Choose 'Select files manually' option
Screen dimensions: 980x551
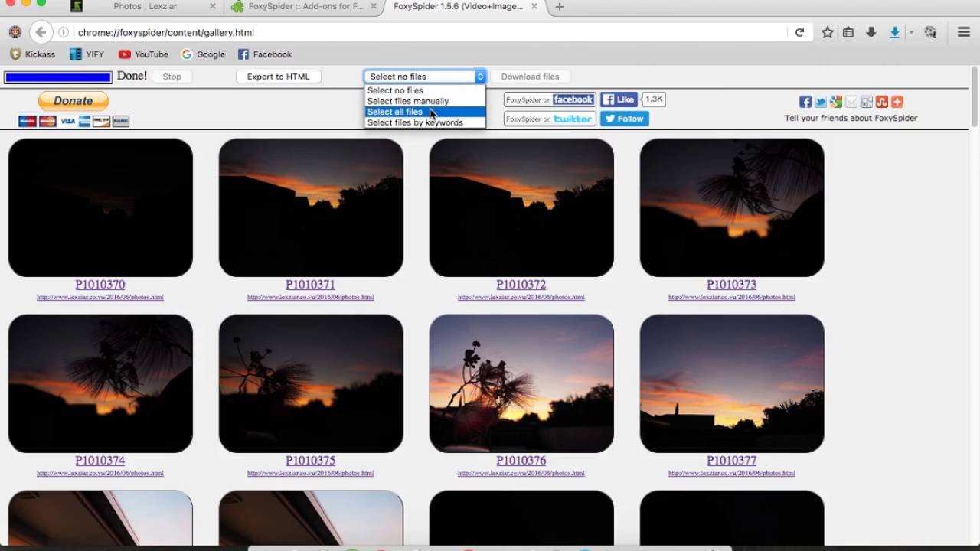pos(425,101)
